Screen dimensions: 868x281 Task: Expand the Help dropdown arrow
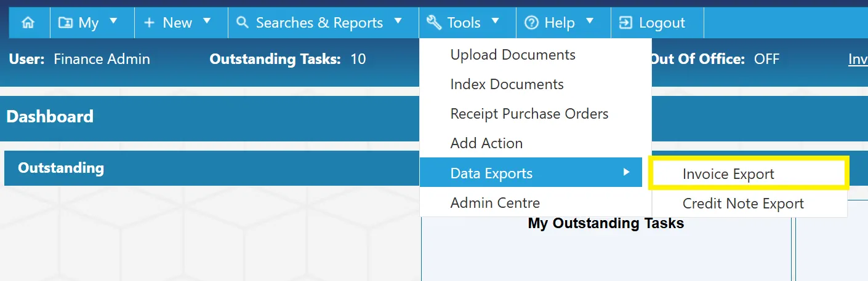pos(590,21)
